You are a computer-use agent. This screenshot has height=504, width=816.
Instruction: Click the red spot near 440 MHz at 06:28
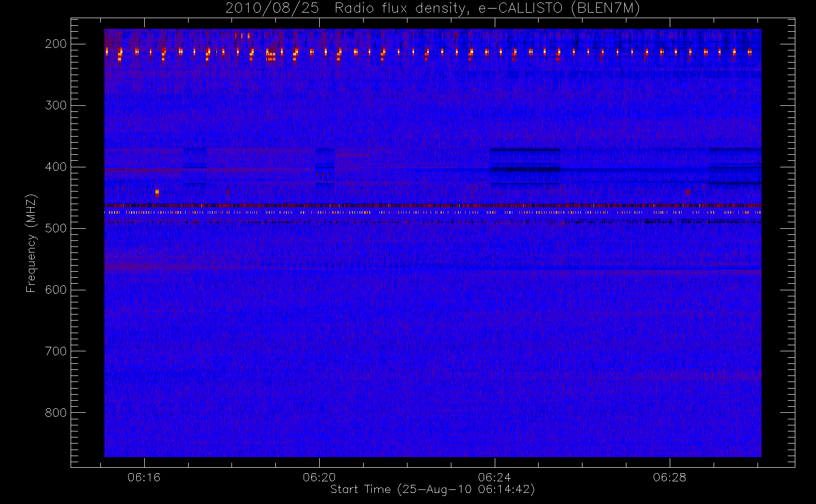tap(688, 192)
